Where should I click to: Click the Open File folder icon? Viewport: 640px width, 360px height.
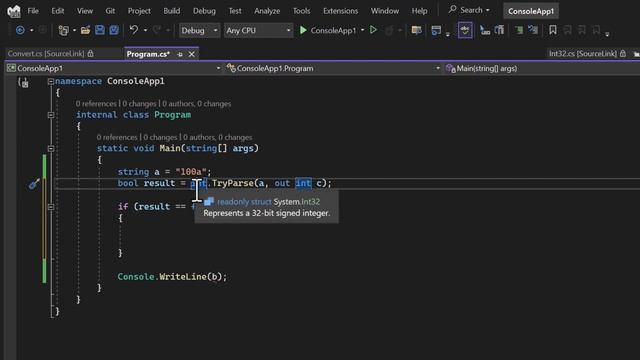click(x=85, y=30)
